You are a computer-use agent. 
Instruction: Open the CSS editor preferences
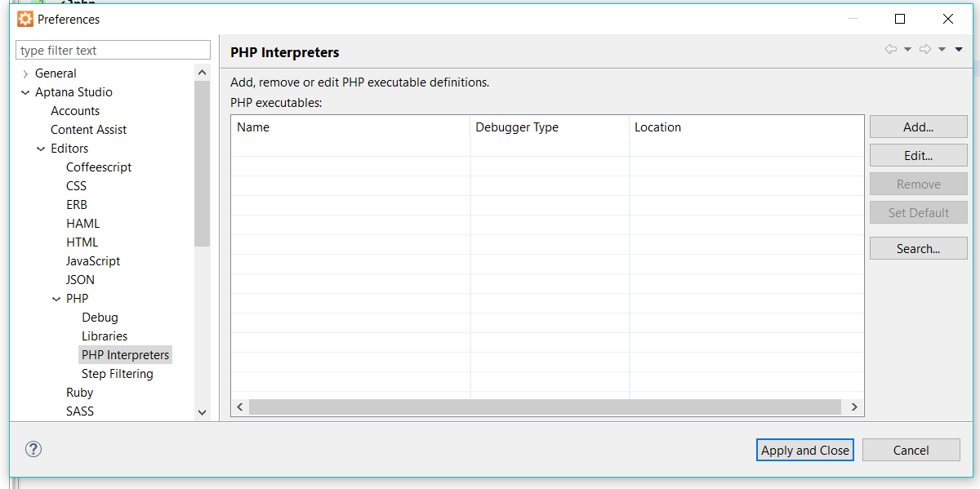tap(76, 186)
